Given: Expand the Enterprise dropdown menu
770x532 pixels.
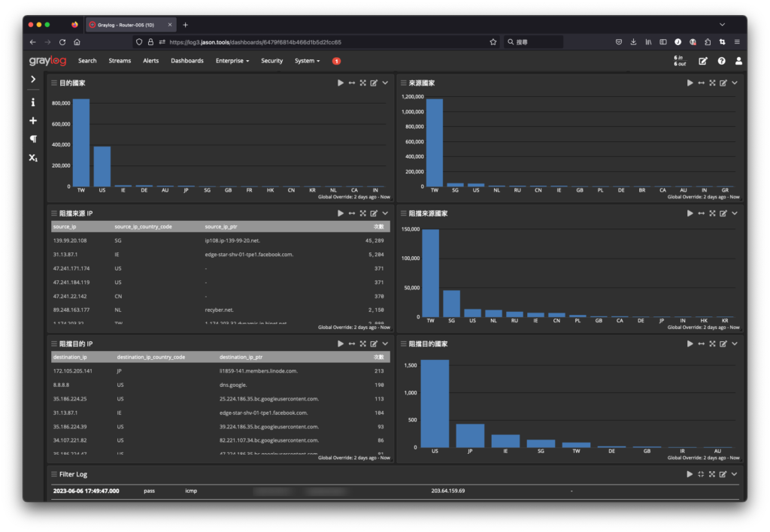Looking at the screenshot, I should click(x=232, y=61).
